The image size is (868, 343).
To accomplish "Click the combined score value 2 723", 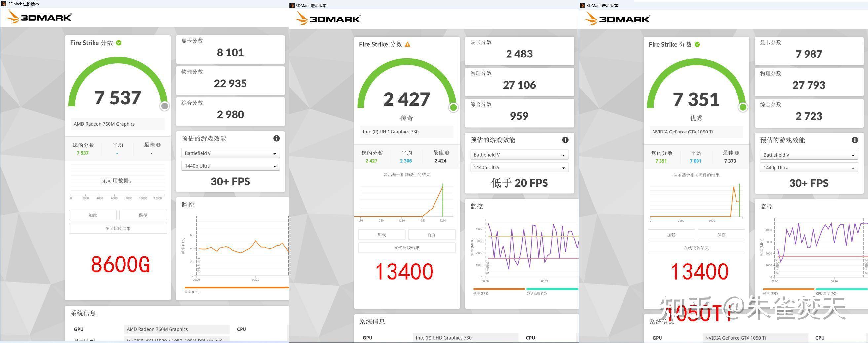I will coord(809,116).
